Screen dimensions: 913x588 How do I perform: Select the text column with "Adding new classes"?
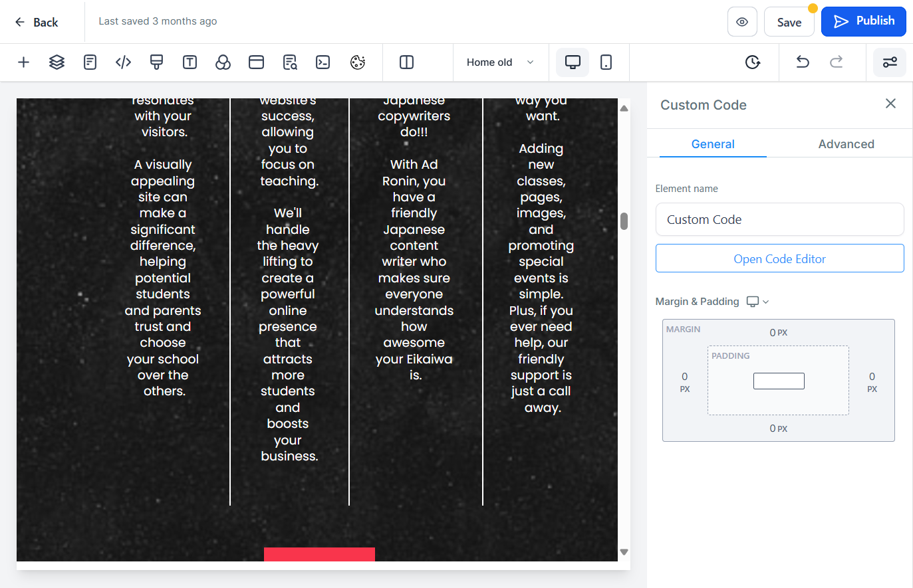pyautogui.click(x=541, y=278)
